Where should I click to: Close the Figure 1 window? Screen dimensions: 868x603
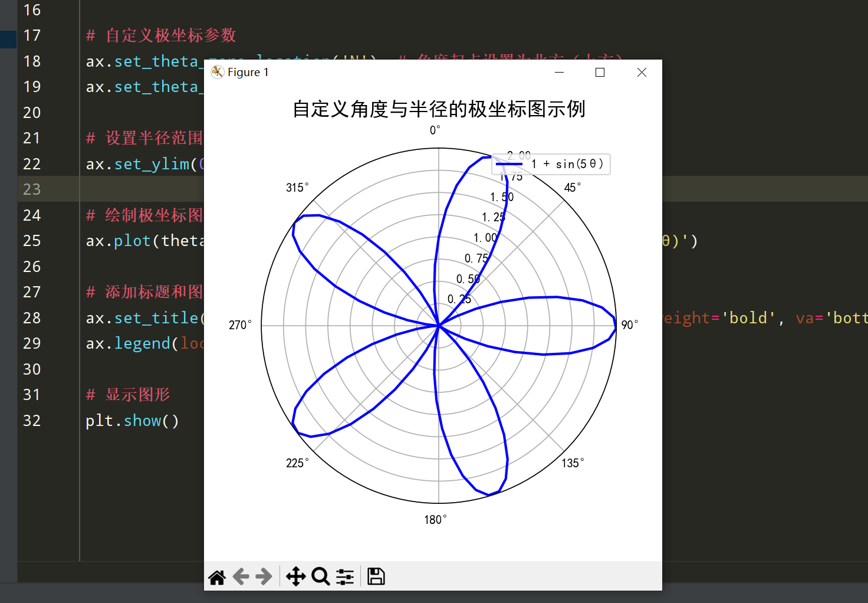click(642, 72)
